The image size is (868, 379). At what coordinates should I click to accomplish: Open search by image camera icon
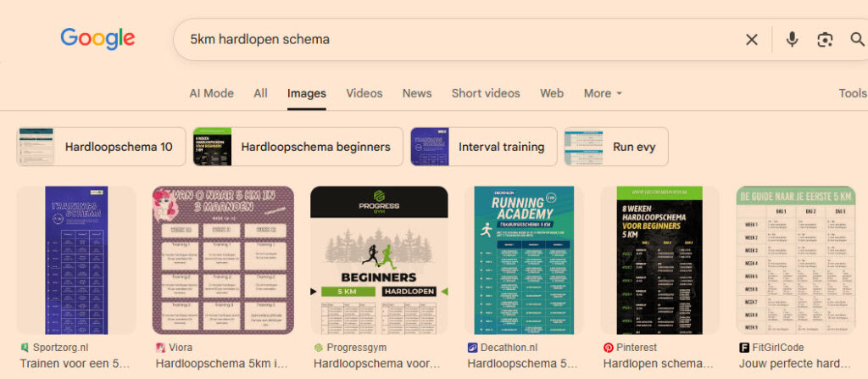[825, 39]
